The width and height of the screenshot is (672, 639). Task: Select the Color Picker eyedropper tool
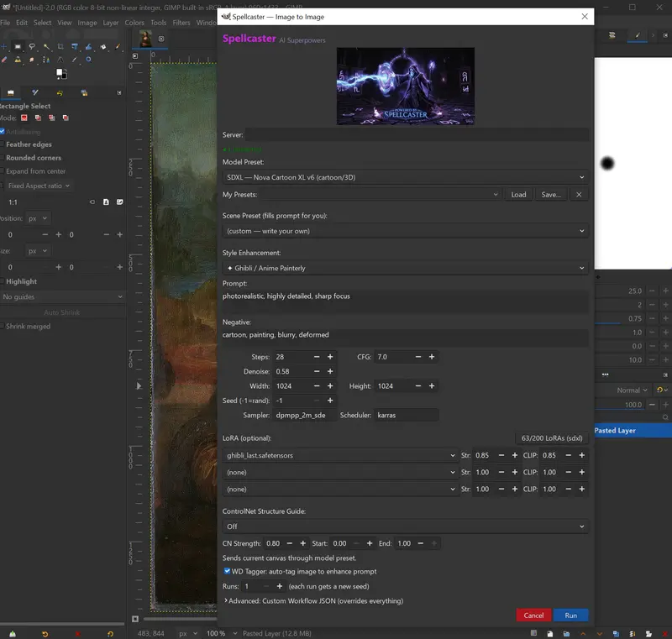click(x=75, y=60)
